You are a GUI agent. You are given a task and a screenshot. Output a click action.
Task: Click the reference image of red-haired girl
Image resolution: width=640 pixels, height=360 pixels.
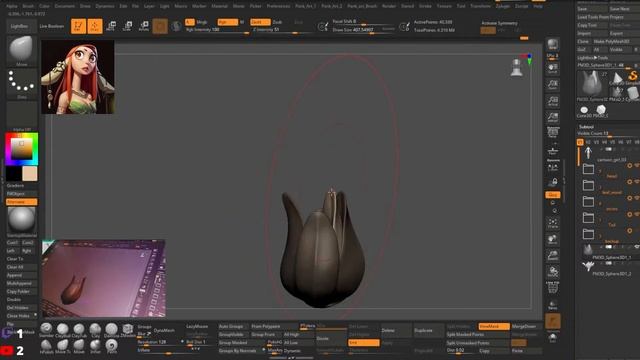coord(78,77)
